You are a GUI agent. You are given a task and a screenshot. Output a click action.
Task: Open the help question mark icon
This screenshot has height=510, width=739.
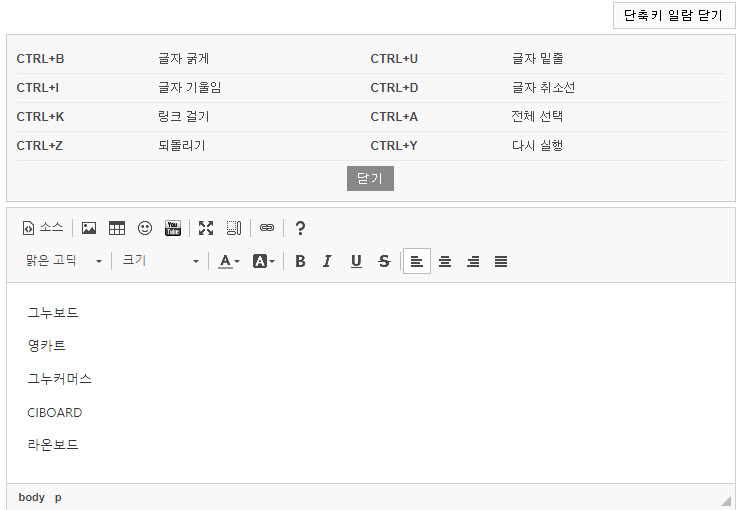(300, 228)
